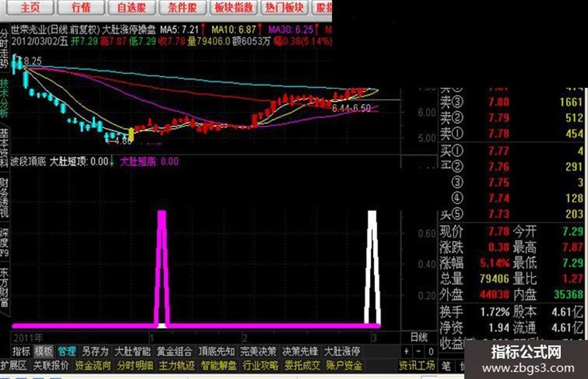Click the 卖① 7.78 ask row

511,134
